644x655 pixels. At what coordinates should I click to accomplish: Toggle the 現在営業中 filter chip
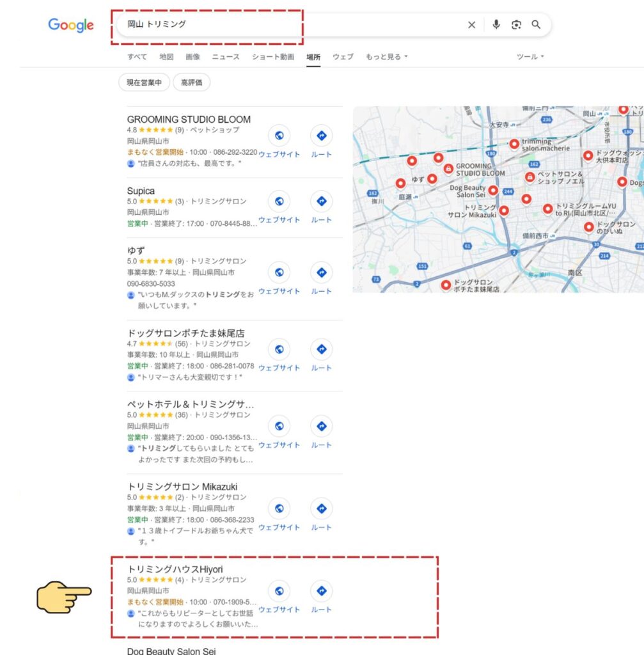coord(144,83)
